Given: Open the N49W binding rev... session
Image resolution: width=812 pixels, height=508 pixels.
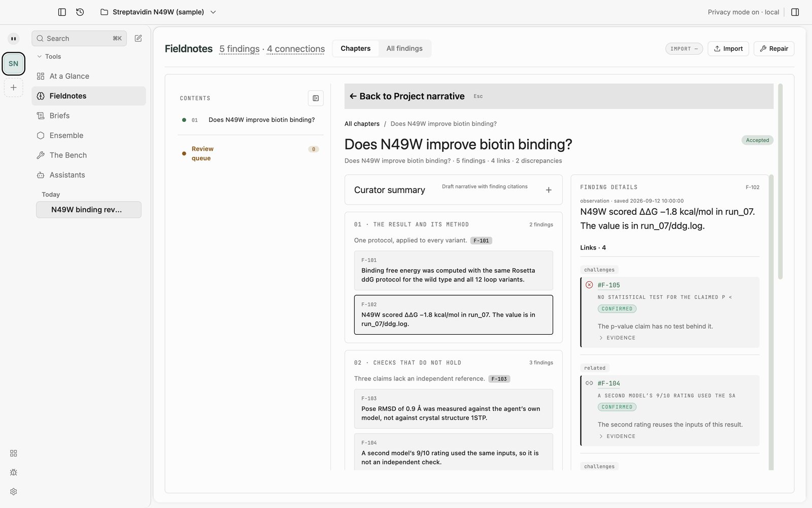Looking at the screenshot, I should pyautogui.click(x=89, y=210).
